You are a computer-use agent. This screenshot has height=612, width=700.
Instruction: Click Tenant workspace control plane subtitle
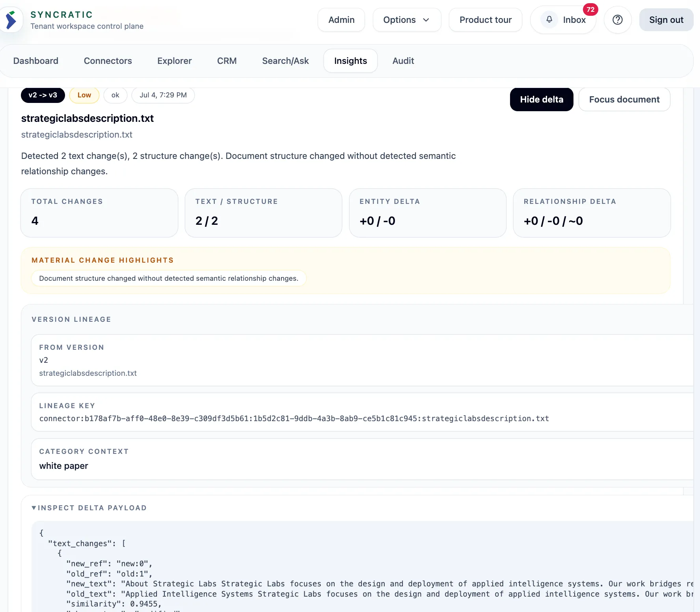point(87,26)
